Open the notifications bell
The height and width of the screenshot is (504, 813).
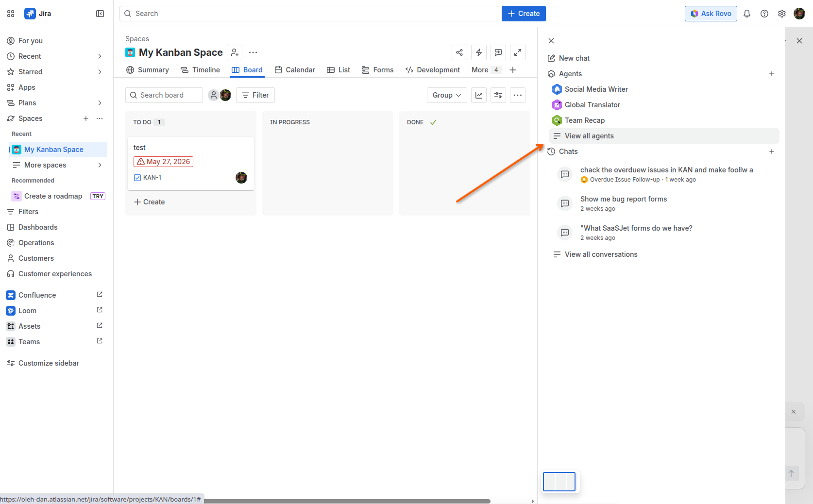point(747,14)
